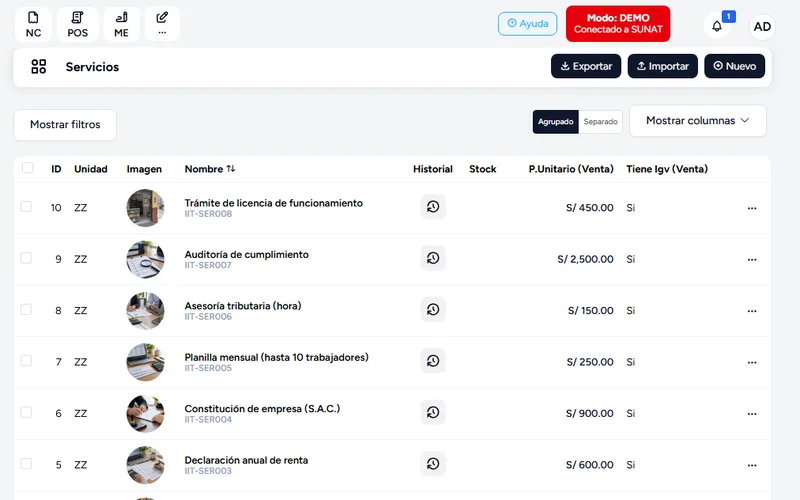Click the name Planilla mensual (hasta 10 trabajadores)

[277, 357]
